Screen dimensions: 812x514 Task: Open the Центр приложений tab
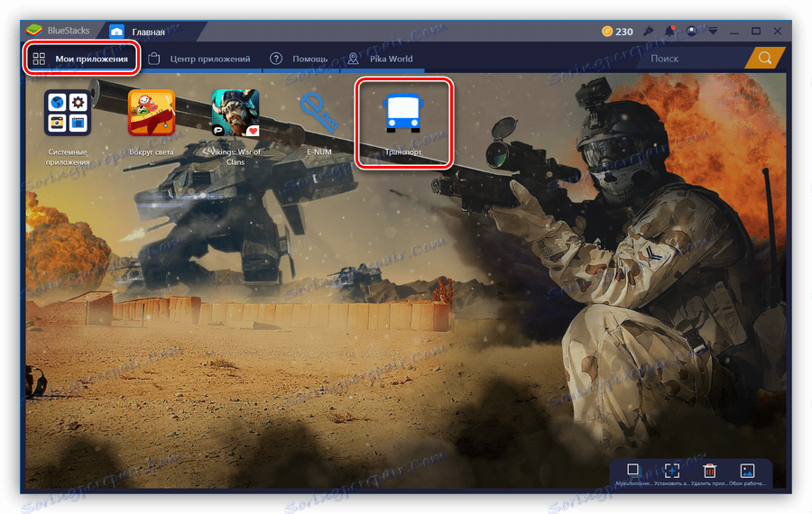[x=200, y=59]
